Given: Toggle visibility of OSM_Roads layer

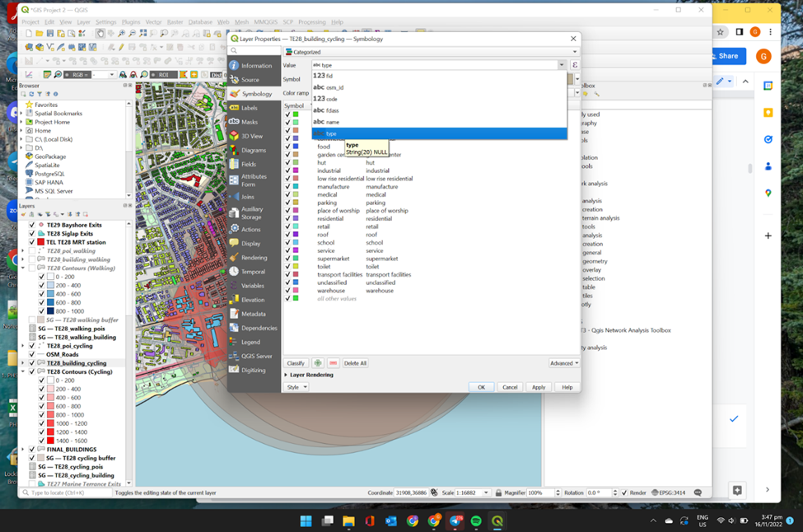Looking at the screenshot, I should pos(32,354).
